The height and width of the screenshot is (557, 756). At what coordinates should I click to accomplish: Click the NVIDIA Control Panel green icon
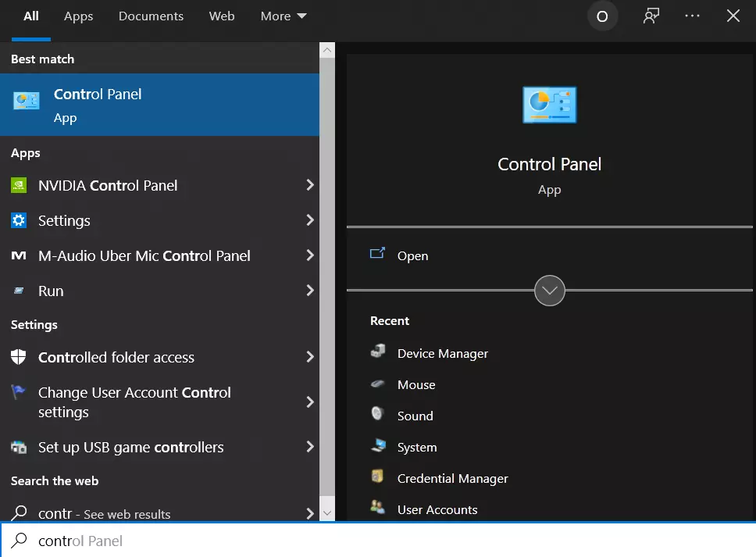pyautogui.click(x=19, y=185)
